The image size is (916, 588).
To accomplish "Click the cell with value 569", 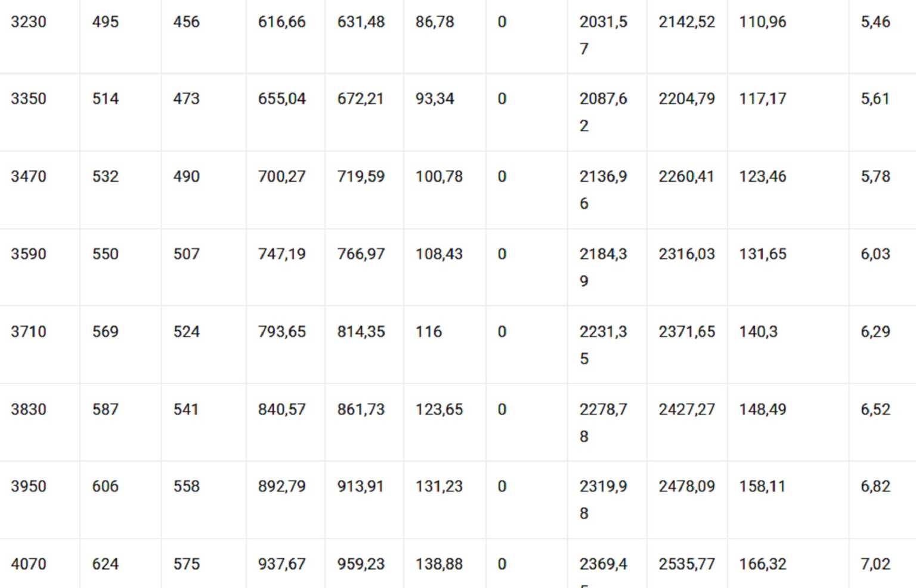I will click(x=106, y=332).
